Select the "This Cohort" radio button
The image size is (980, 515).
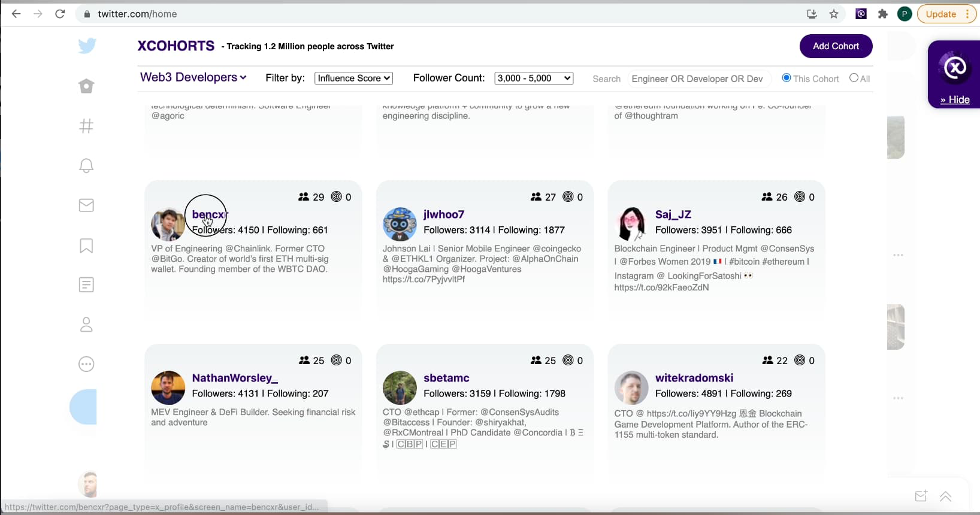[787, 78]
